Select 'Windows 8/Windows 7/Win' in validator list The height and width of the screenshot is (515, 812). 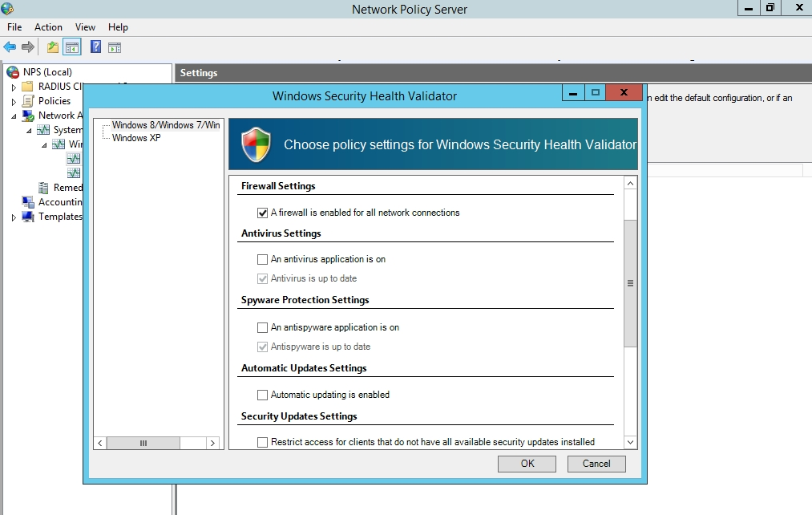(166, 125)
